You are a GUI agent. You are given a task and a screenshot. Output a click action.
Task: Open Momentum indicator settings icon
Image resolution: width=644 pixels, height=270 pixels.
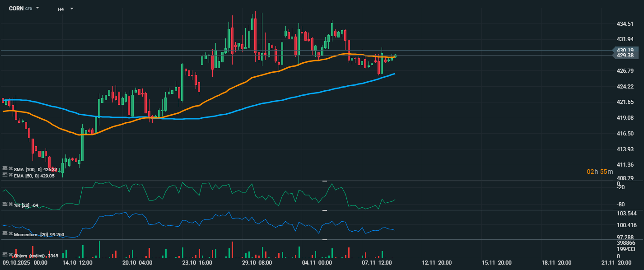5,233
